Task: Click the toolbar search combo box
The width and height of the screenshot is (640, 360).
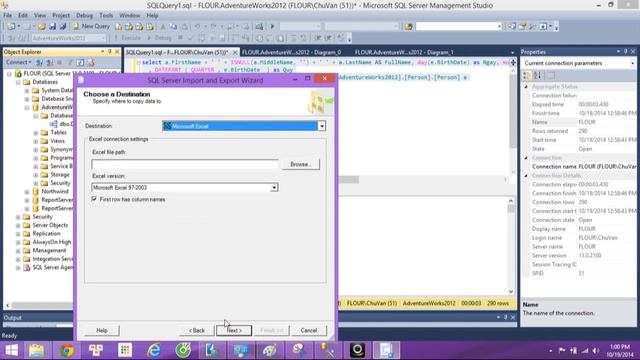Action: coord(458,27)
